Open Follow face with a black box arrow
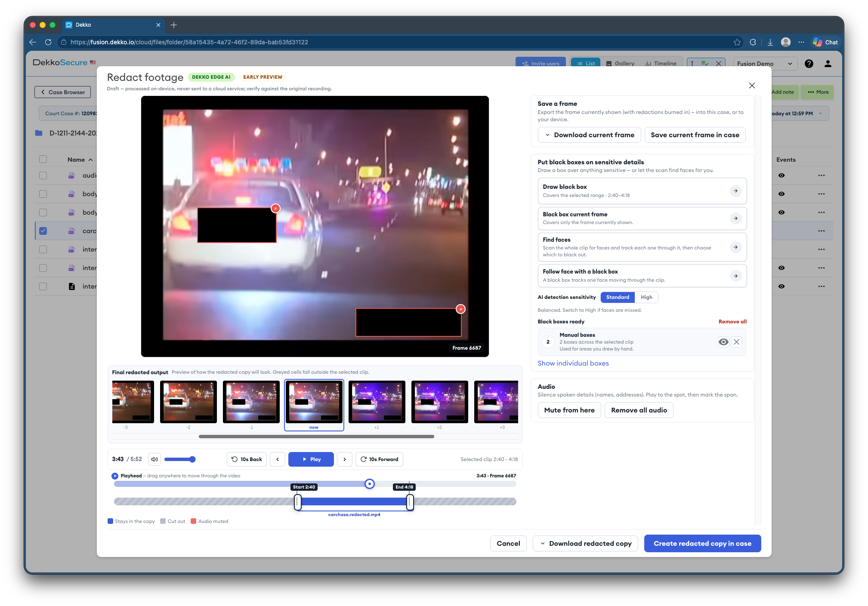The height and width of the screenshot is (606, 868). pos(736,276)
